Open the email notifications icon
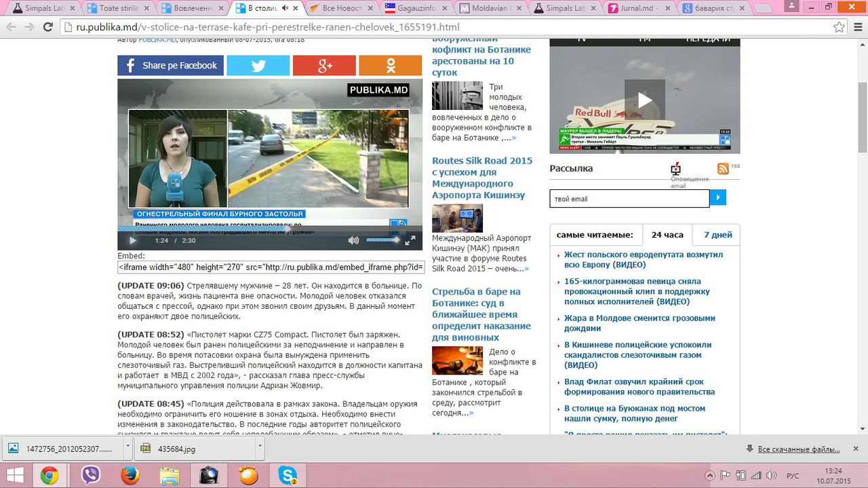The height and width of the screenshot is (488, 868). 675,169
